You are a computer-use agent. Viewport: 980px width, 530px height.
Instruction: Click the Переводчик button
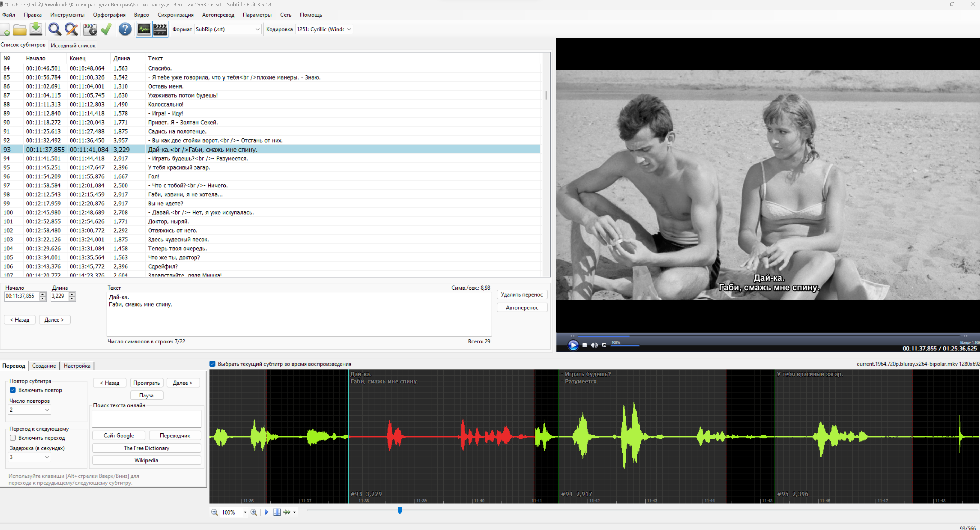(x=175, y=435)
